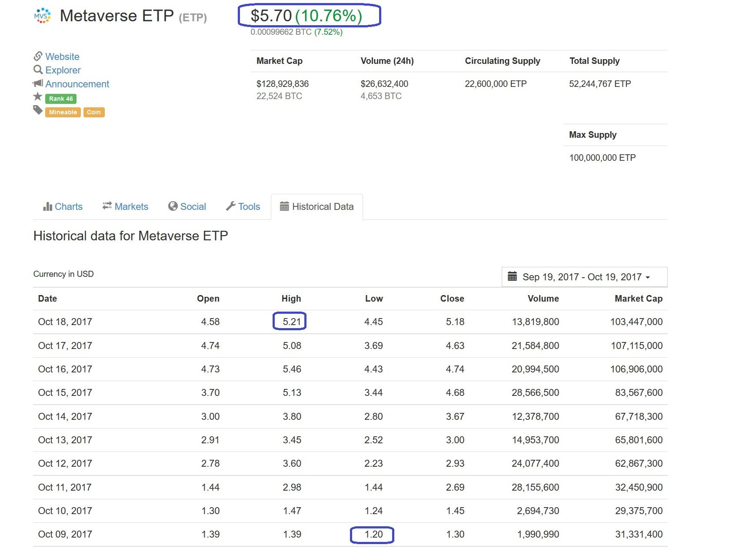Image resolution: width=756 pixels, height=548 pixels.
Task: Click the globe icon on Social tab
Action: (173, 206)
